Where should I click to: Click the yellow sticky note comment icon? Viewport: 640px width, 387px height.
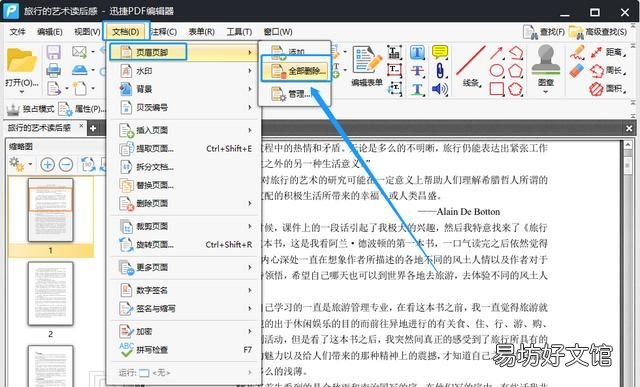pyautogui.click(x=440, y=52)
